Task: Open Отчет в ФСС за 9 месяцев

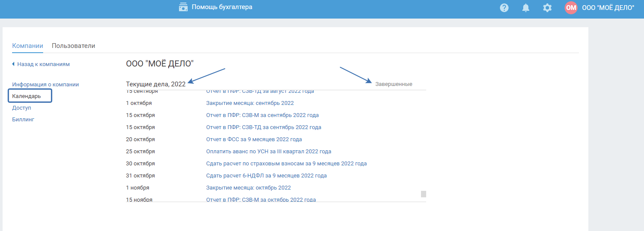Action: pyautogui.click(x=254, y=139)
